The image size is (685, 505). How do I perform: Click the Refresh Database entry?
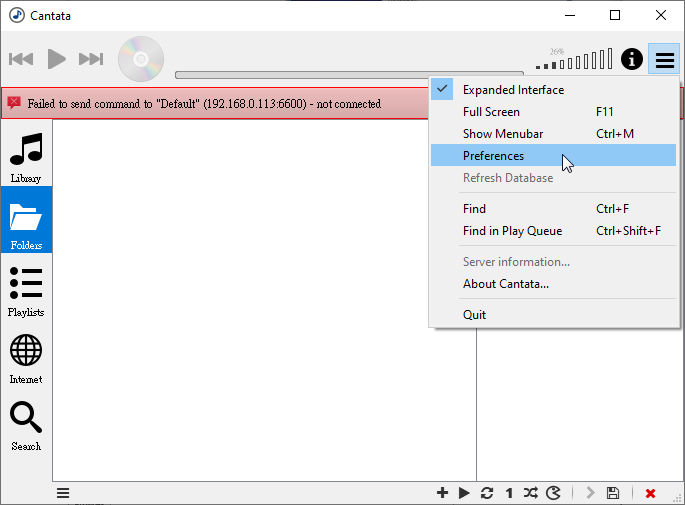(x=553, y=178)
